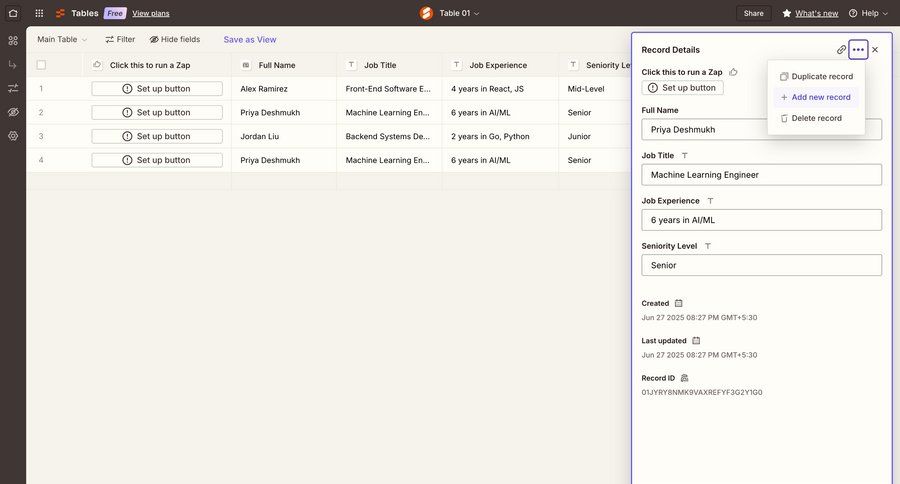The image size is (900, 484).
Task: Open the apps grid launcher icon
Action: click(x=39, y=13)
